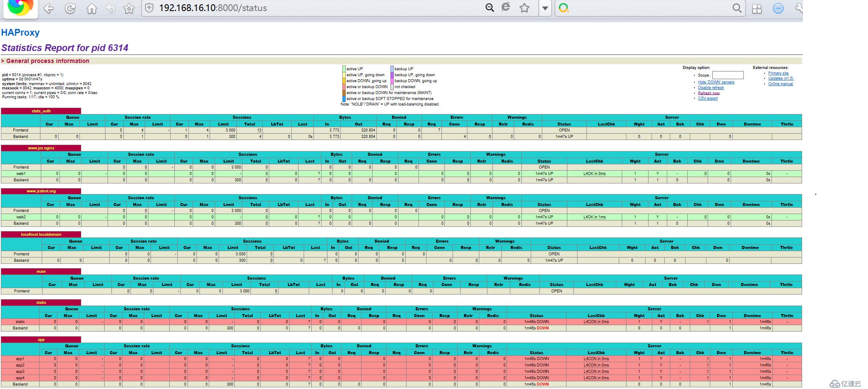The image size is (868, 389).
Task: Open the browser home page icon
Action: (91, 9)
